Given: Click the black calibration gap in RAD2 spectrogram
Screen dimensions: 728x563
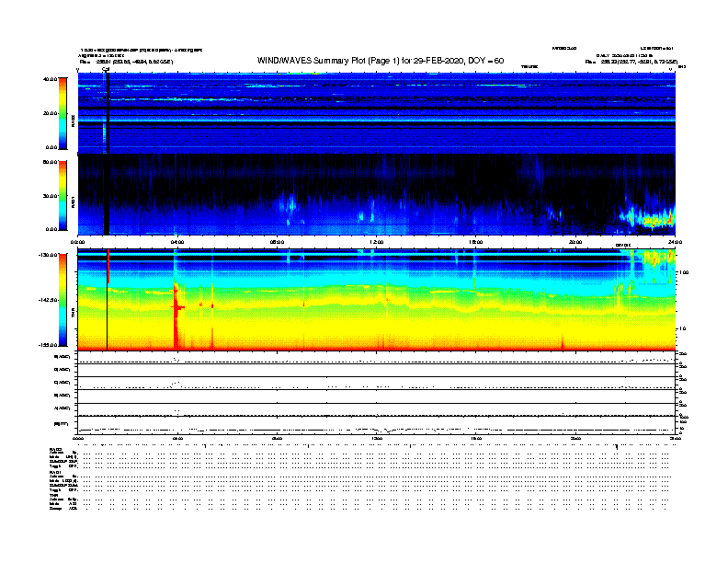Looking at the screenshot, I should click(108, 113).
